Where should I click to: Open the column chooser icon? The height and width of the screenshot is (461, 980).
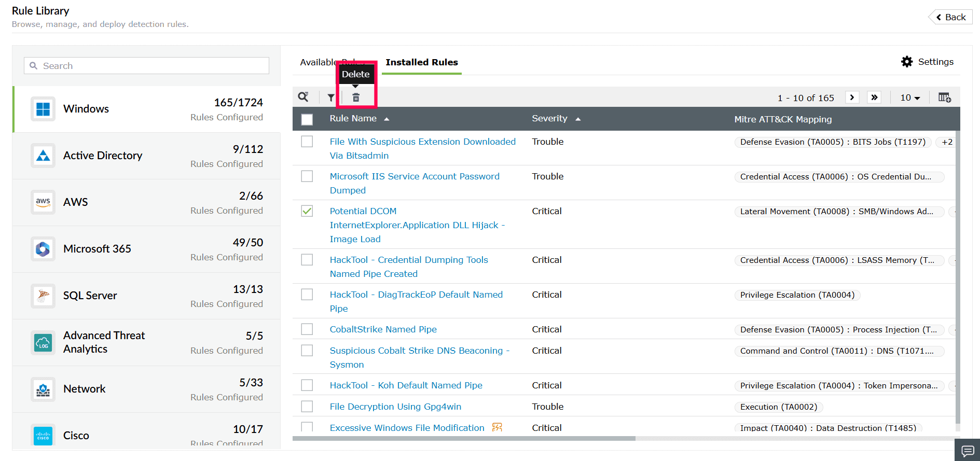945,97
